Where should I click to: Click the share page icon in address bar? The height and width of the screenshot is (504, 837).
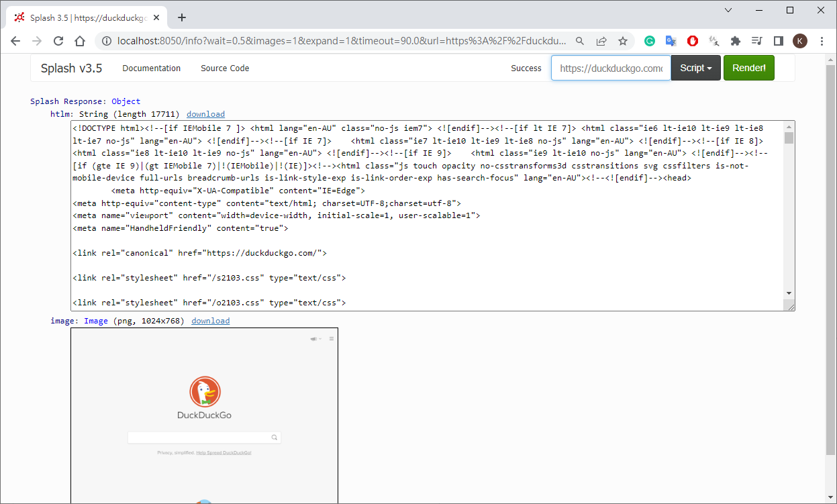pos(601,41)
